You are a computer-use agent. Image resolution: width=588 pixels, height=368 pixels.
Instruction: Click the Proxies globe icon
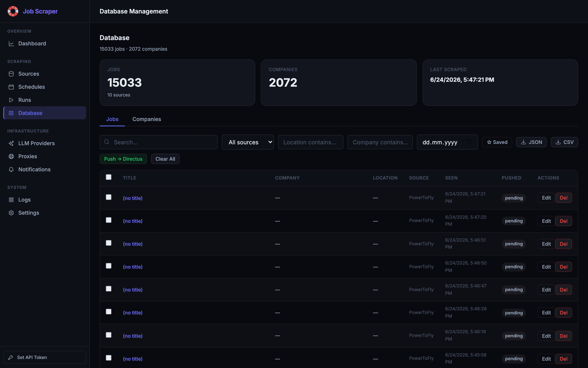tap(11, 156)
